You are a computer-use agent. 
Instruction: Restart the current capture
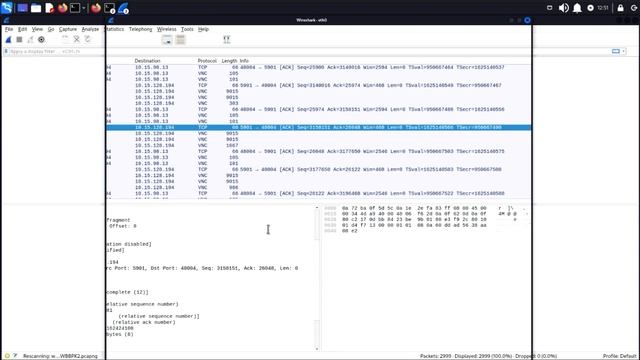tap(30, 40)
